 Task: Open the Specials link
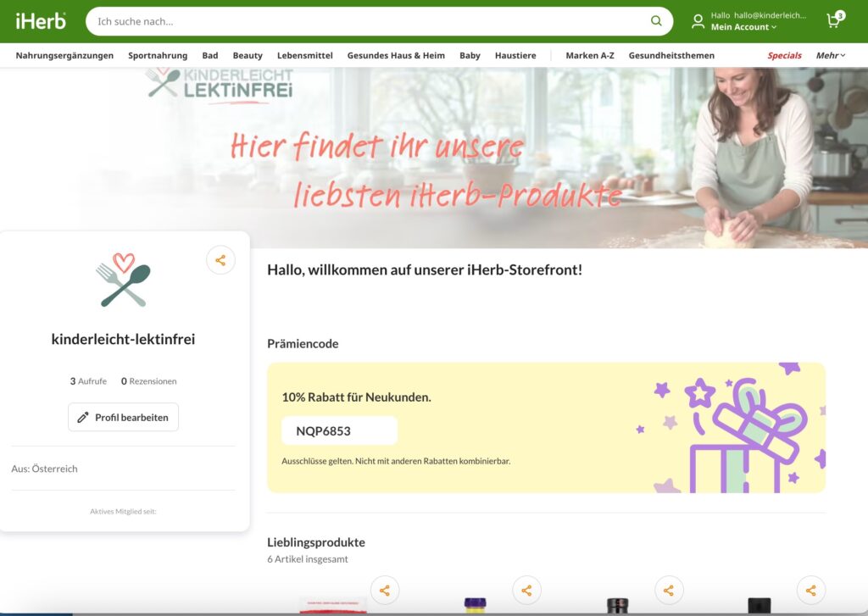[784, 55]
